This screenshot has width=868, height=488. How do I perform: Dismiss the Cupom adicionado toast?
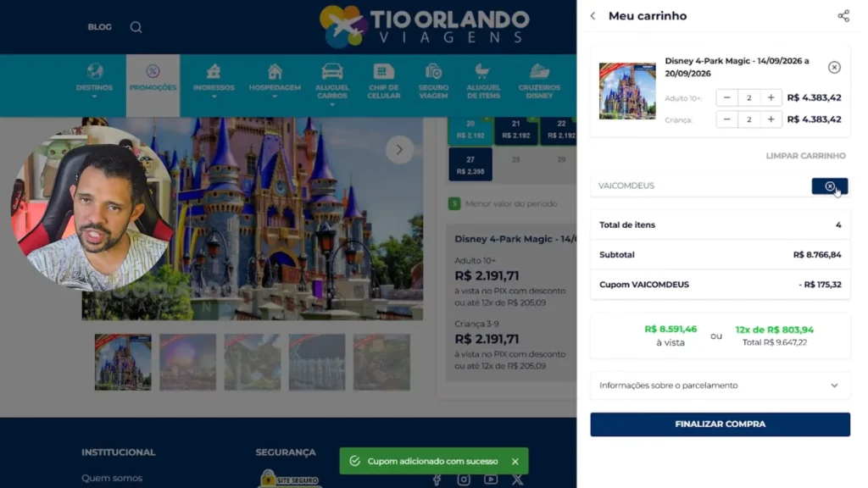click(x=515, y=462)
